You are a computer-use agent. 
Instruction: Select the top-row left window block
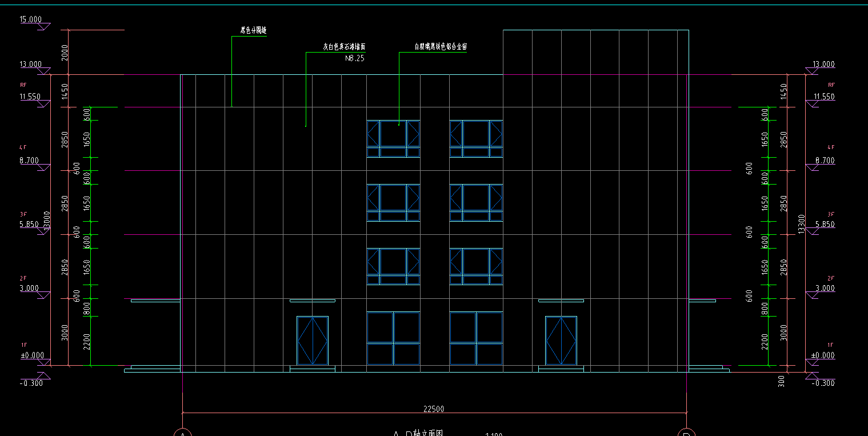pos(393,138)
